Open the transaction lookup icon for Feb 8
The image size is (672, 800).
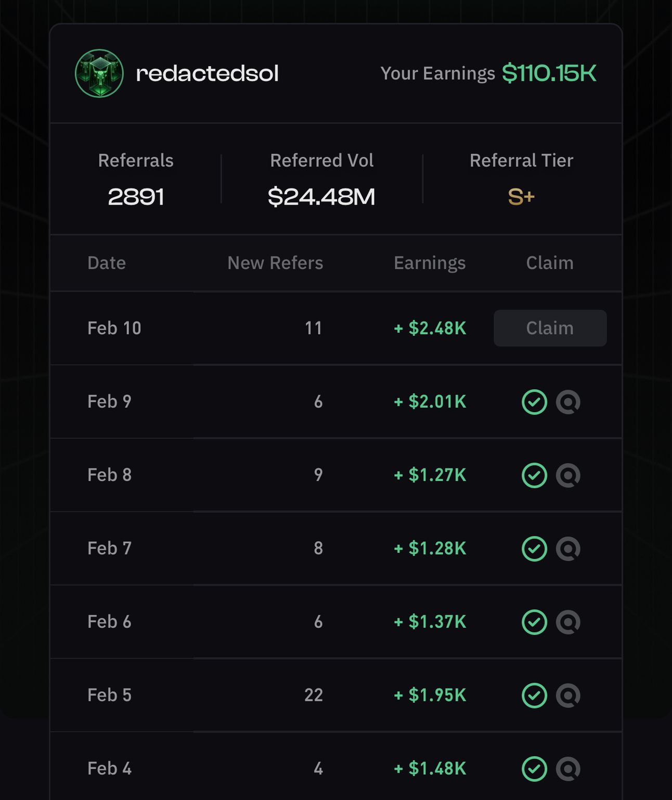click(x=568, y=475)
